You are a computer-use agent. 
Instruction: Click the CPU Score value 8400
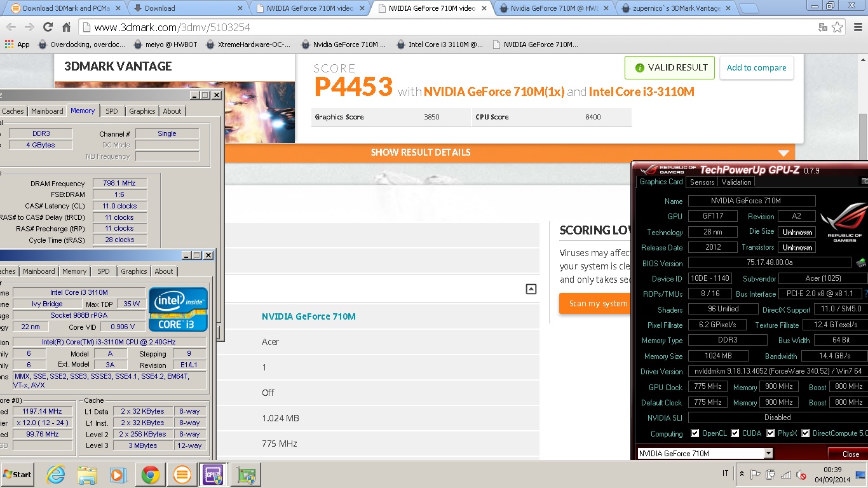click(593, 117)
